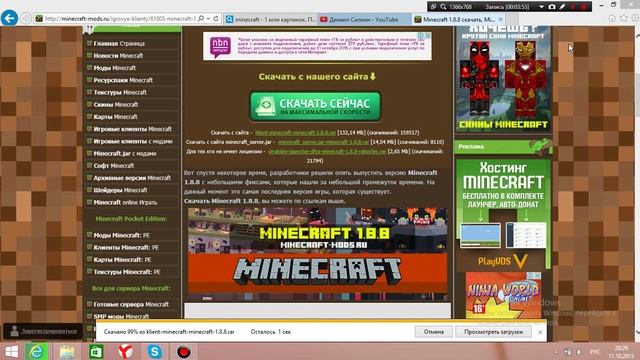Open Игровые клиенты Minecraft sidebar link
Screen dimensions: 640x360
pyautogui.click(x=132, y=129)
